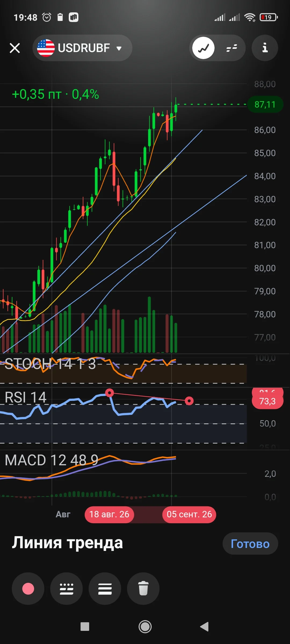This screenshot has width=290, height=644.
Task: Tap the price change text +0,35 пт
Action: pos(37,94)
